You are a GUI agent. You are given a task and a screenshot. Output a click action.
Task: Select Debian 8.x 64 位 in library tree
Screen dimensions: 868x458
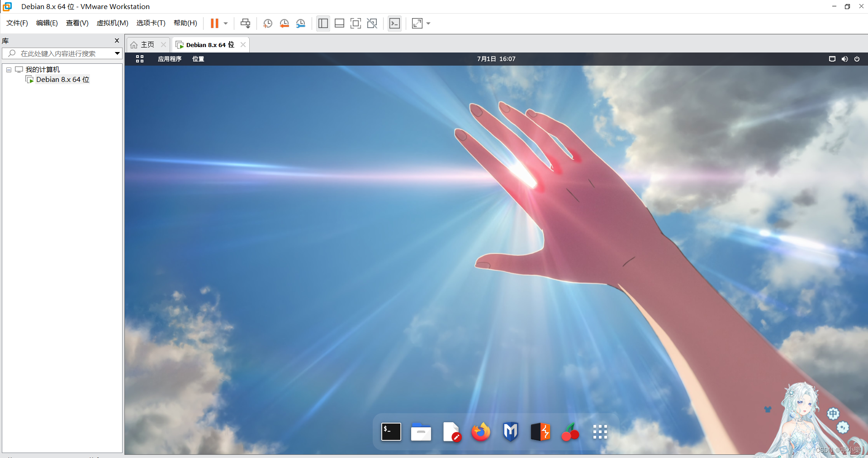pos(63,80)
